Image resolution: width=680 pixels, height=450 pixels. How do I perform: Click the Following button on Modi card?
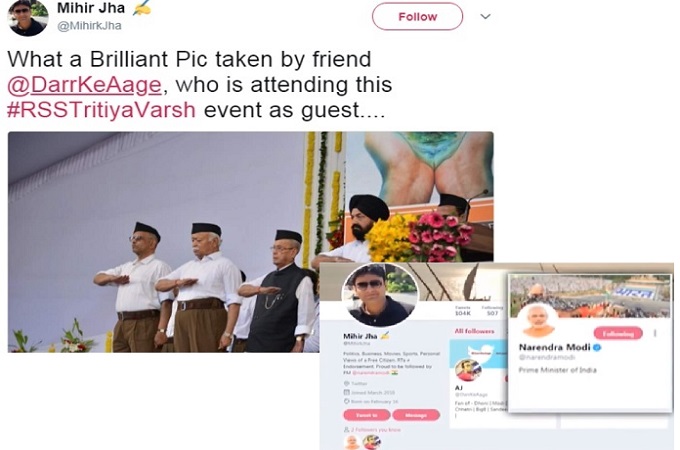coord(618,333)
